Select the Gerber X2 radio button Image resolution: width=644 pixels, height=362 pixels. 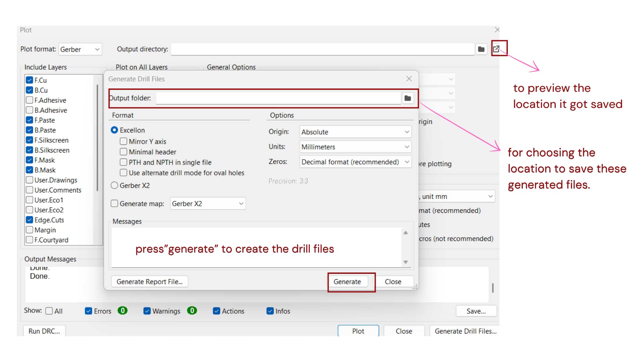[114, 185]
